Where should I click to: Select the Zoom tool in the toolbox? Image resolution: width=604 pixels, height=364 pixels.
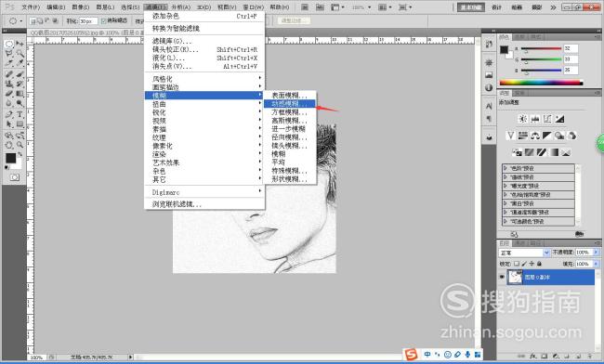click(20, 145)
